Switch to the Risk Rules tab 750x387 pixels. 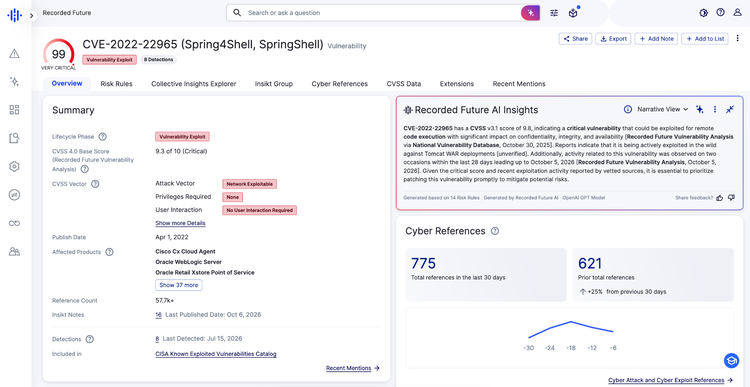click(x=116, y=84)
